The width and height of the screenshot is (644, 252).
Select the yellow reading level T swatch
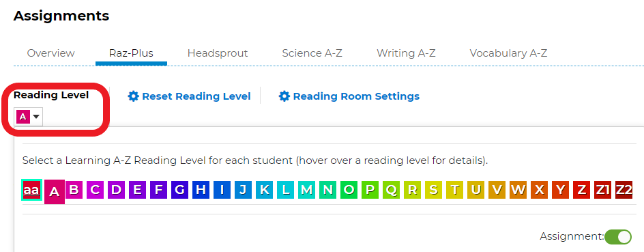[x=454, y=190]
